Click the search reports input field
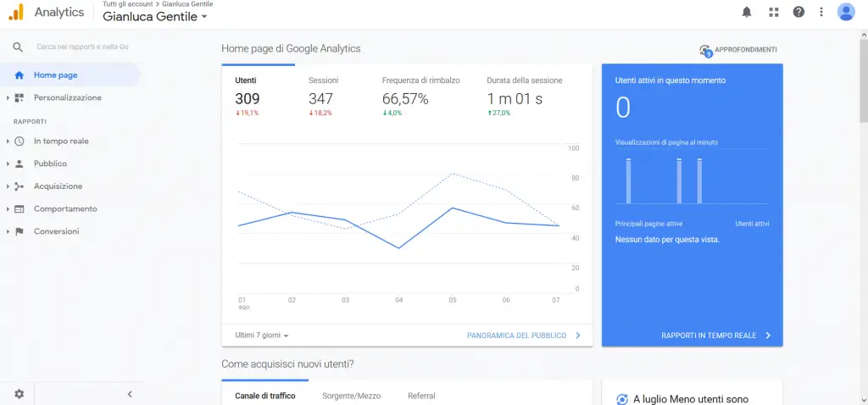The height and width of the screenshot is (405, 868). click(83, 47)
